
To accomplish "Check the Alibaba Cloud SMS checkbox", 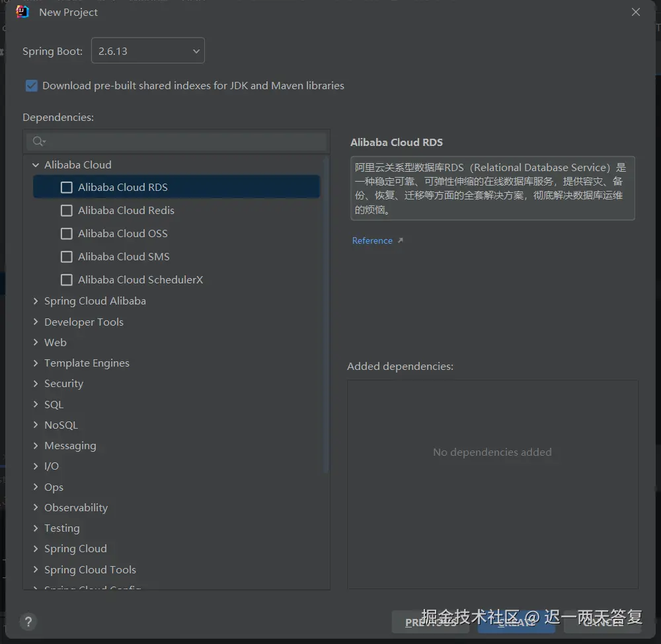I will point(67,257).
